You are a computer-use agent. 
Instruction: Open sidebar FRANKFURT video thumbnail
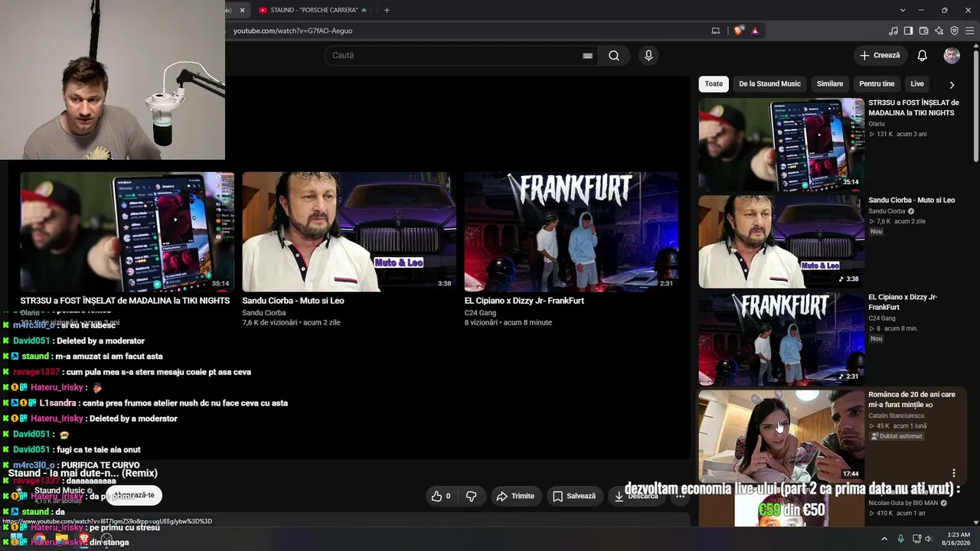[782, 339]
